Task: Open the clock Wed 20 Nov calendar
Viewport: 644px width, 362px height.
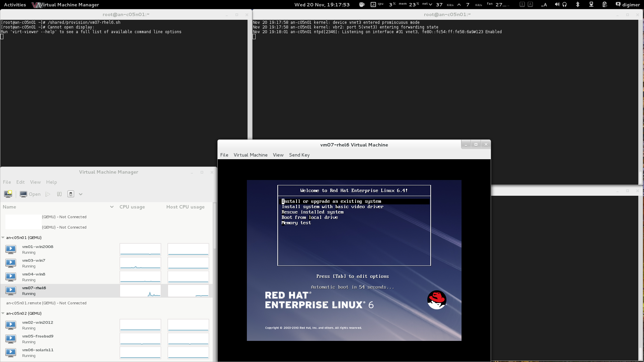Action: coord(322,5)
